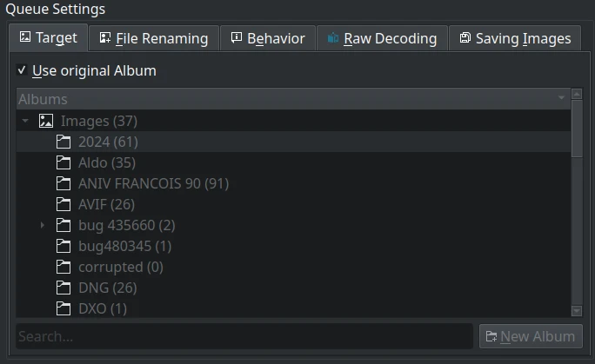This screenshot has width=595, height=364.
Task: Open the Albums header dropdown arrow
Action: [562, 99]
